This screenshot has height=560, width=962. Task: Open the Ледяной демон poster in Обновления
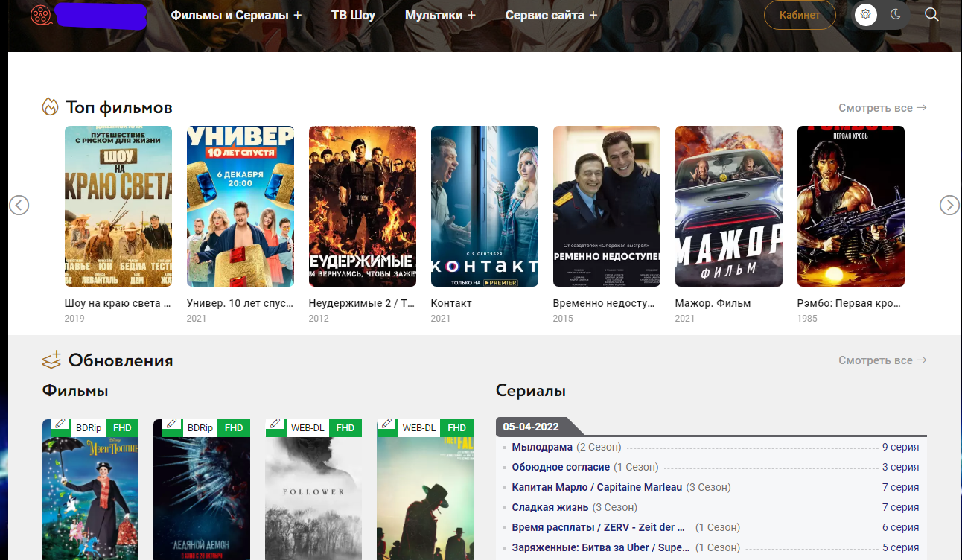pos(202,489)
